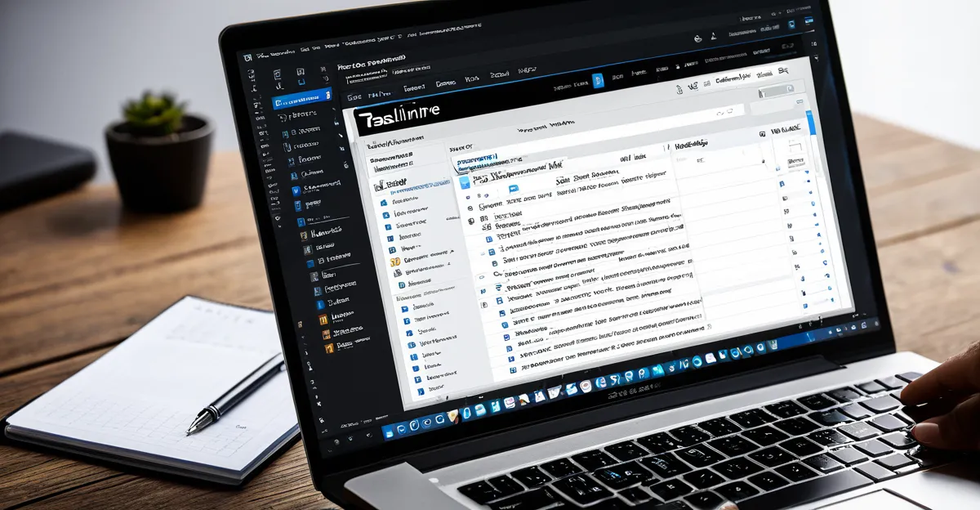Click the orange 3D icon in the light sidebar
The image size is (980, 510).
[x=395, y=262]
